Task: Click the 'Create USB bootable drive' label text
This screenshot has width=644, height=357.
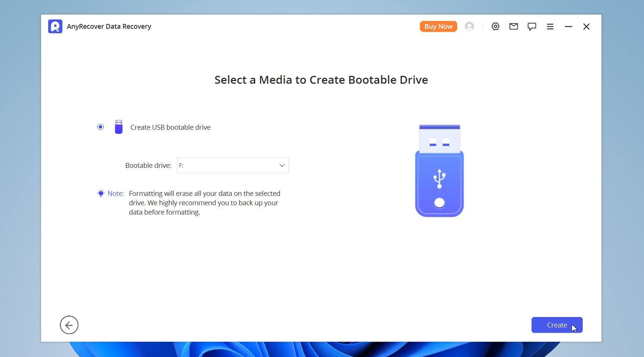Action: [x=170, y=127]
